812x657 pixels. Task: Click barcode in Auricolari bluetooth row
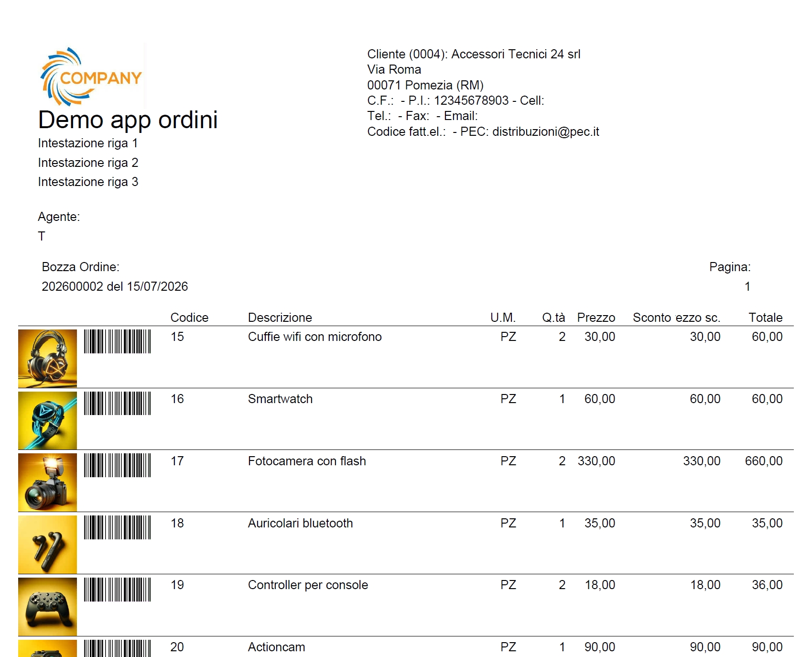point(118,527)
